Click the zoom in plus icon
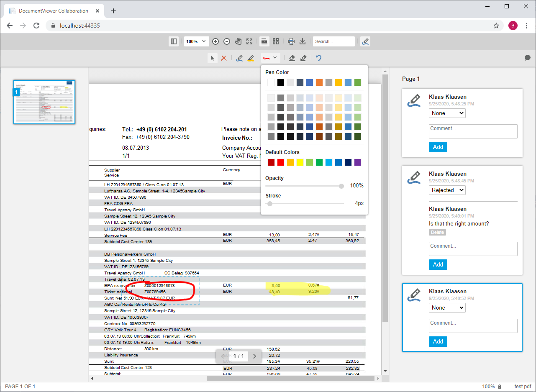 click(215, 41)
